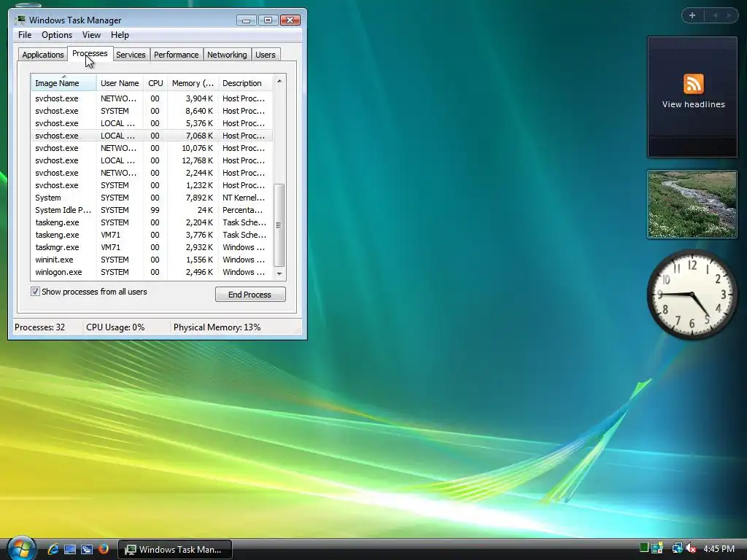Select svchost.exe row using 1,232 K
Viewport: 747px width, 560px height.
(152, 185)
